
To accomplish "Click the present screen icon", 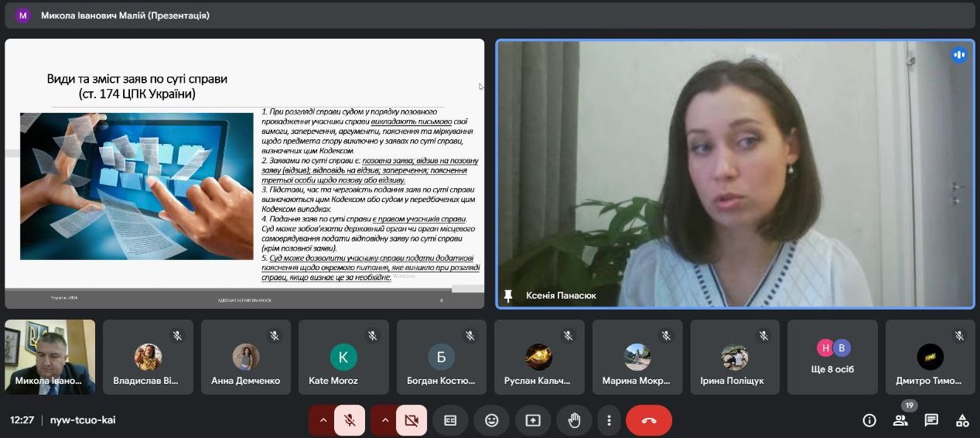I will [533, 420].
